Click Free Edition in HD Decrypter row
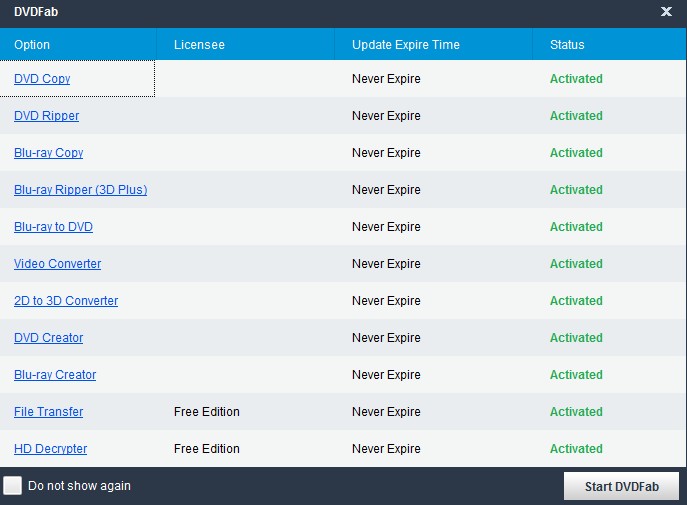The height and width of the screenshot is (505, 687). click(207, 449)
